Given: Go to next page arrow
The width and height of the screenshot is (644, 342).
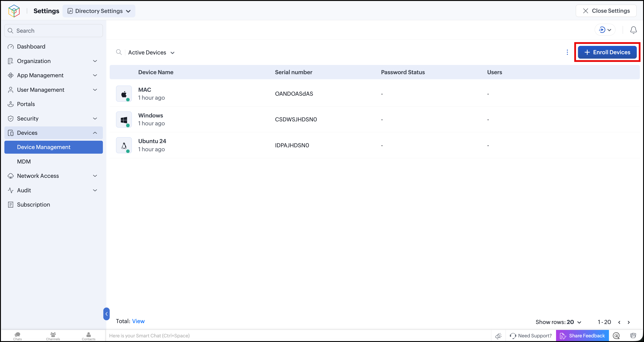Looking at the screenshot, I should [629, 322].
